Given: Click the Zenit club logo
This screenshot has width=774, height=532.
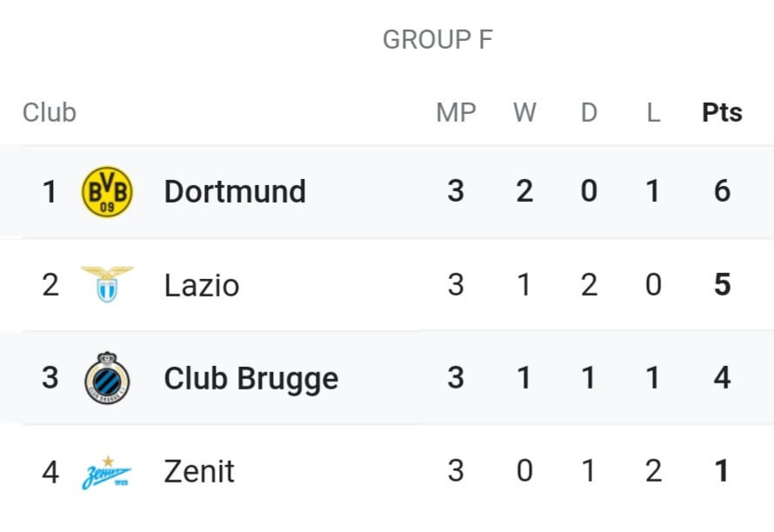Looking at the screenshot, I should (x=107, y=473).
